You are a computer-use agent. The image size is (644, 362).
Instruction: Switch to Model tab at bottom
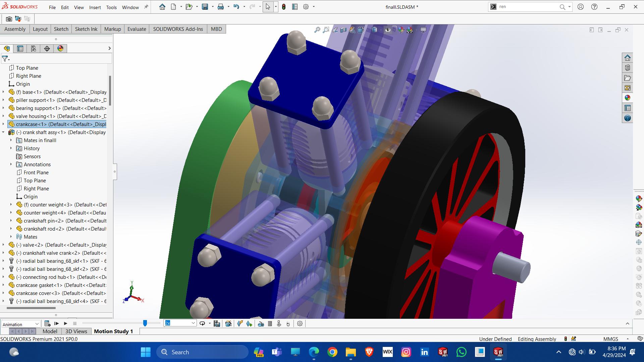click(50, 331)
